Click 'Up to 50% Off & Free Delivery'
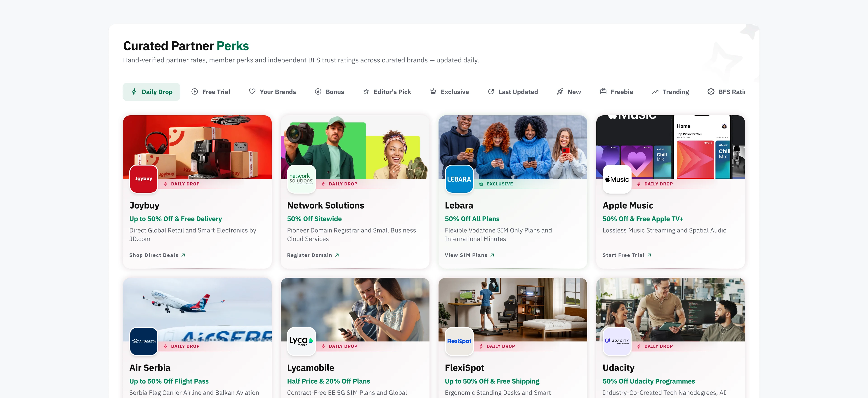Image resolution: width=868 pixels, height=398 pixels. coord(176,219)
